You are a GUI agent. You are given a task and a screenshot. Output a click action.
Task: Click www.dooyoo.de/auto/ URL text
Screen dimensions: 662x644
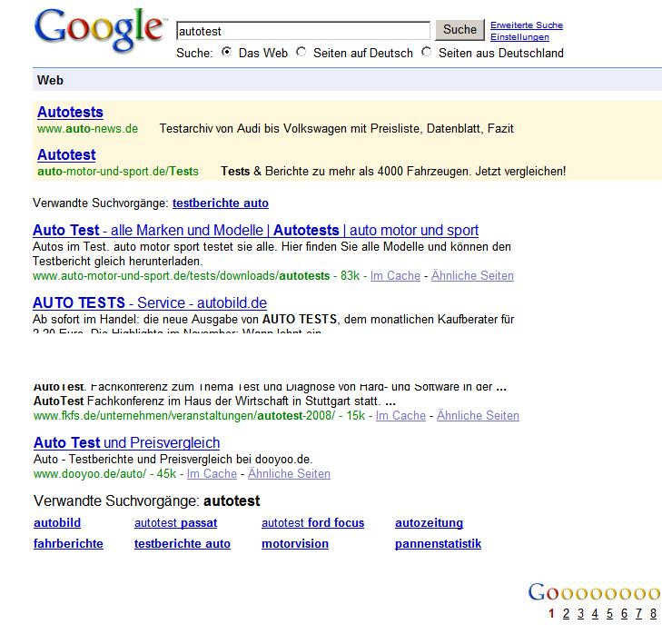90,474
